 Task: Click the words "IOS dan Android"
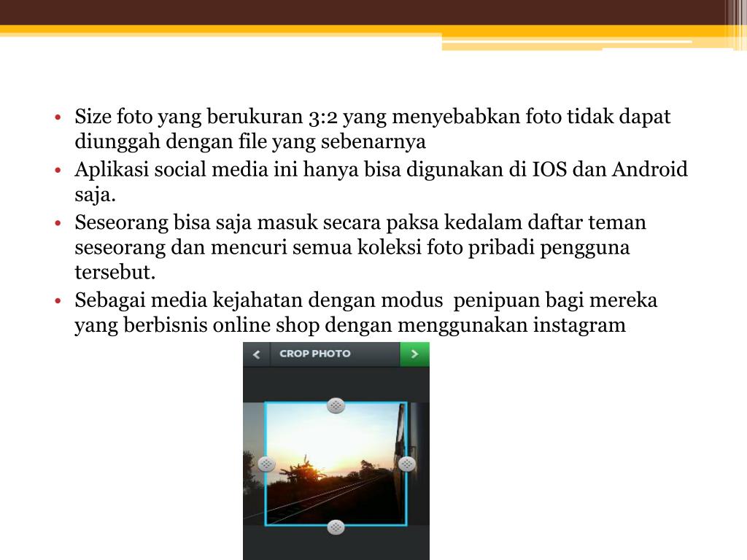tap(610, 169)
